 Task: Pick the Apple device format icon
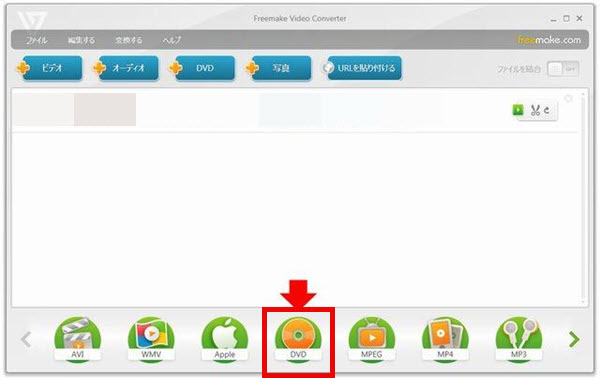click(x=225, y=339)
